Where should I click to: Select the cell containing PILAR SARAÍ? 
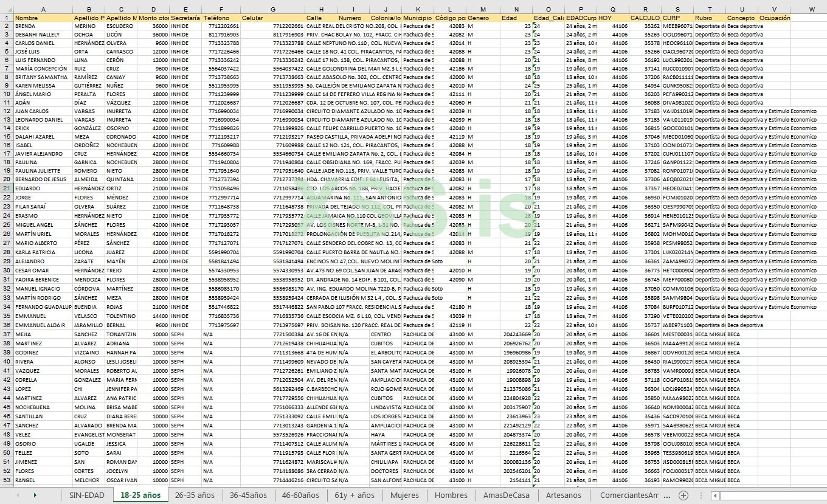pos(43,207)
